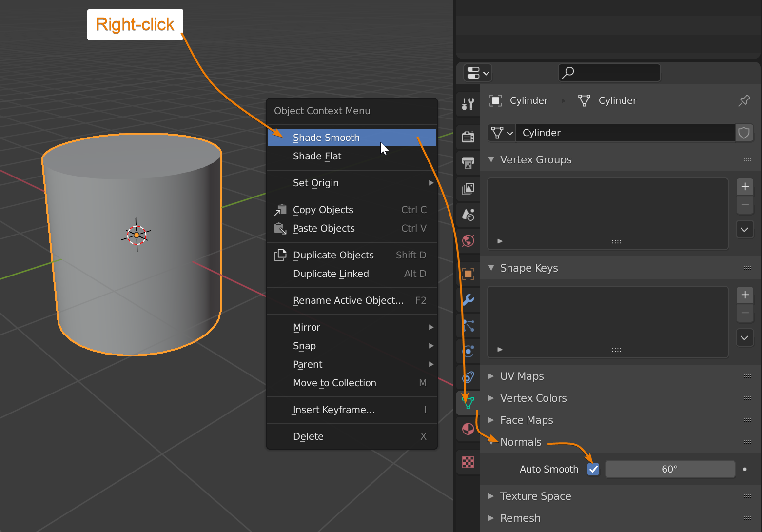Open the Tool properties tab

tap(468, 104)
